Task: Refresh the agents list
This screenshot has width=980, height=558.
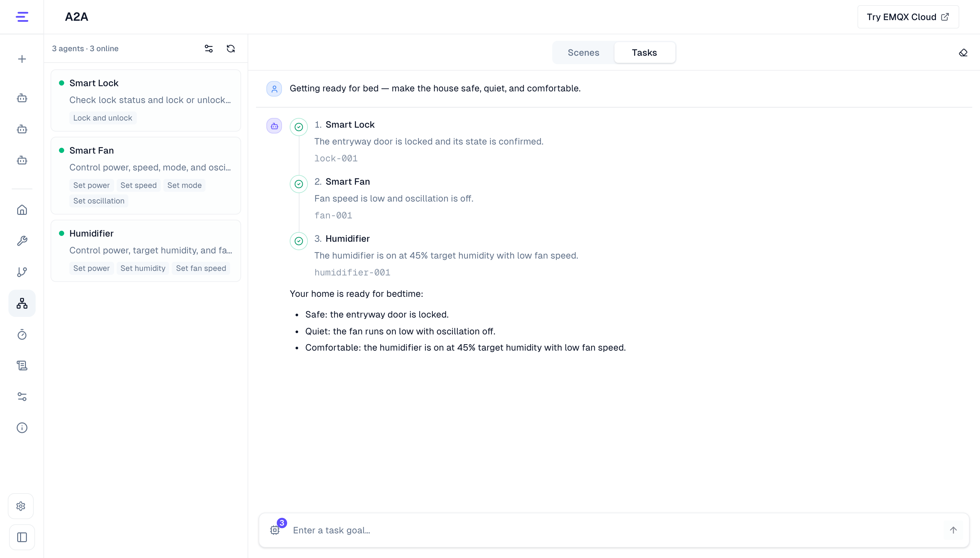Action: point(231,49)
